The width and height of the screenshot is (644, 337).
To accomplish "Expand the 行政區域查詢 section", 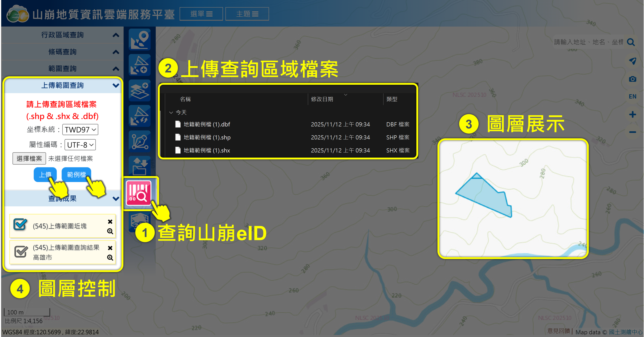I will click(62, 35).
